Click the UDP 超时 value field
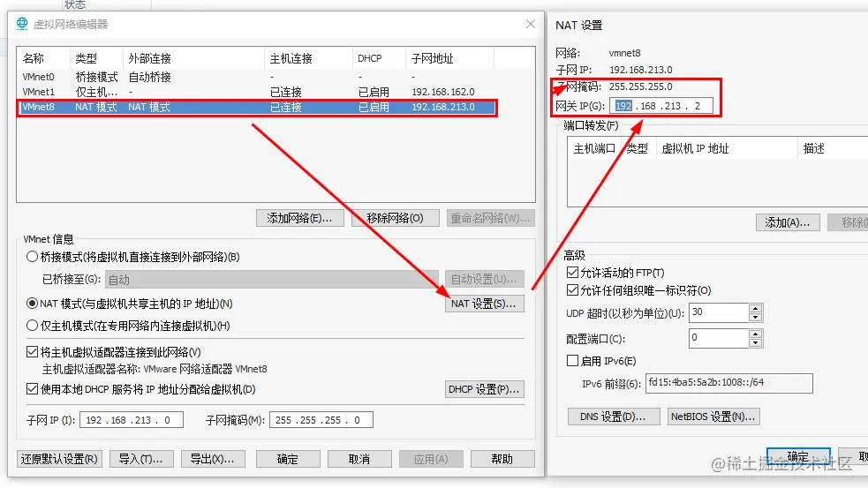 pyautogui.click(x=719, y=312)
